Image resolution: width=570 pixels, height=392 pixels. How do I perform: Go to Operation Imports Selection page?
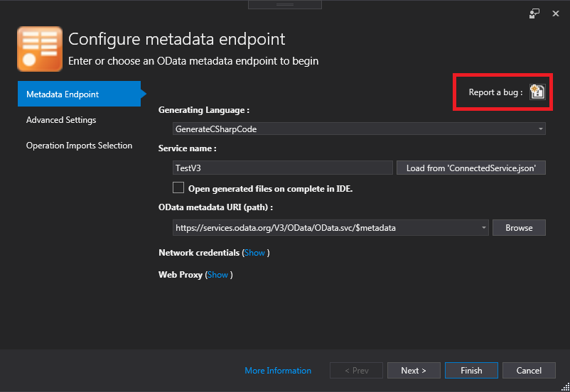click(x=80, y=146)
